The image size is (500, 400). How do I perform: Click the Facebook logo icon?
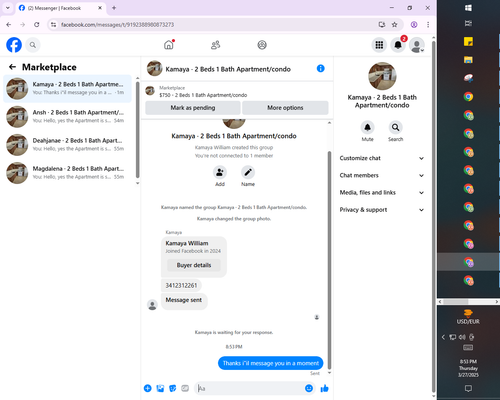tap(14, 45)
